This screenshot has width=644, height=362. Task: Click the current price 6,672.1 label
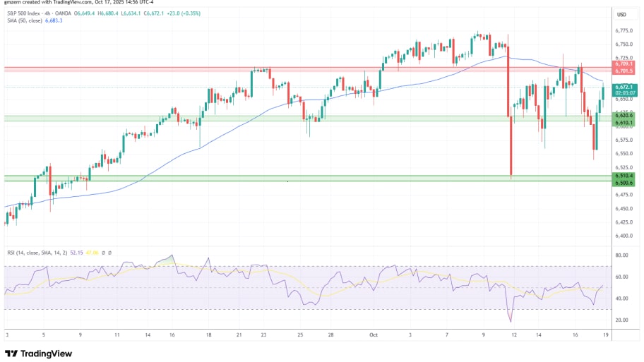coord(624,87)
